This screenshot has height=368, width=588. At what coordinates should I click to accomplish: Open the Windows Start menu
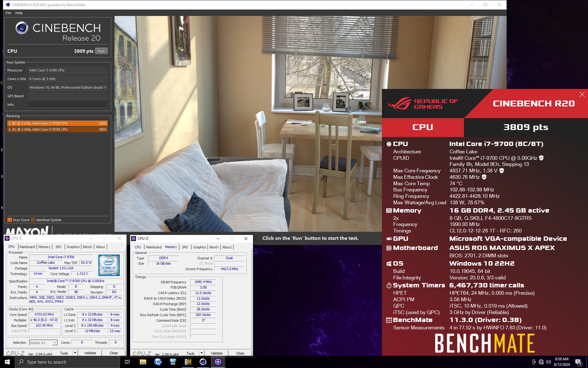point(7,362)
